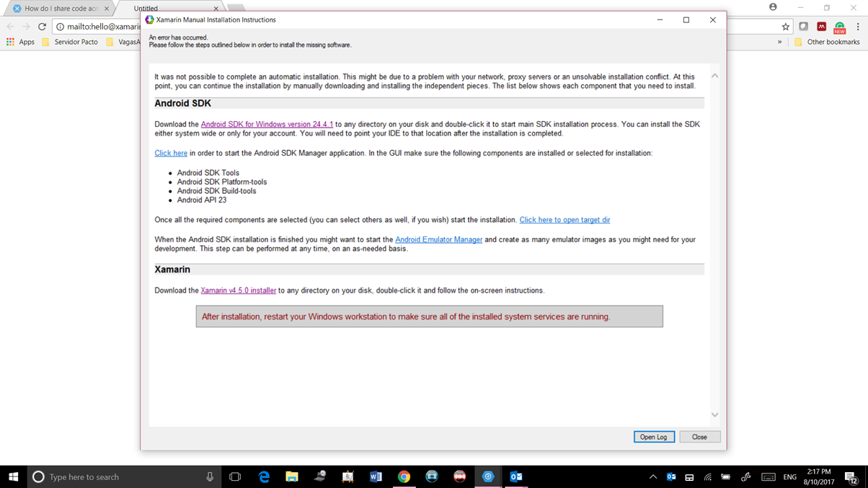Click the gray extension icon beside star

pyautogui.click(x=803, y=27)
